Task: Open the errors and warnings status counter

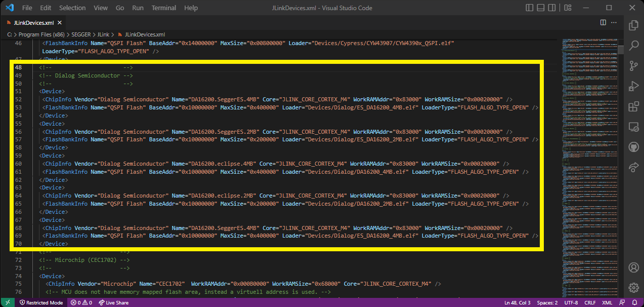Action: click(x=81, y=302)
